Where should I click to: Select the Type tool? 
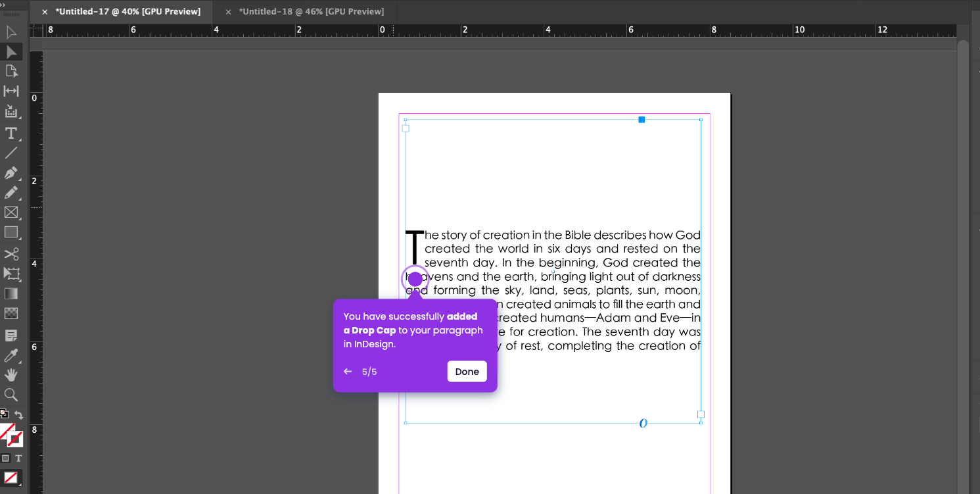[11, 134]
